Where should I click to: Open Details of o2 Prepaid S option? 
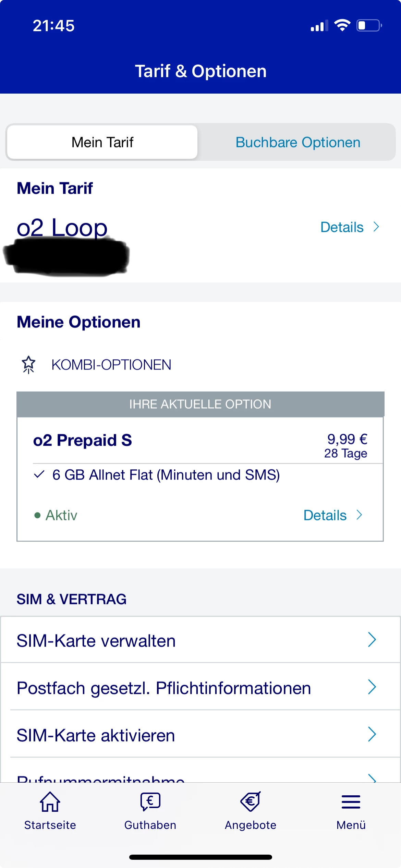tap(332, 515)
